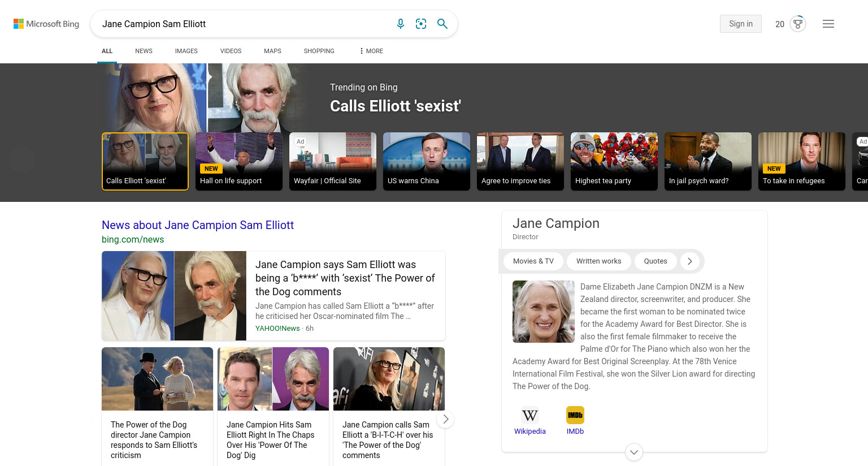
Task: Open the MORE search options menu
Action: [x=371, y=51]
